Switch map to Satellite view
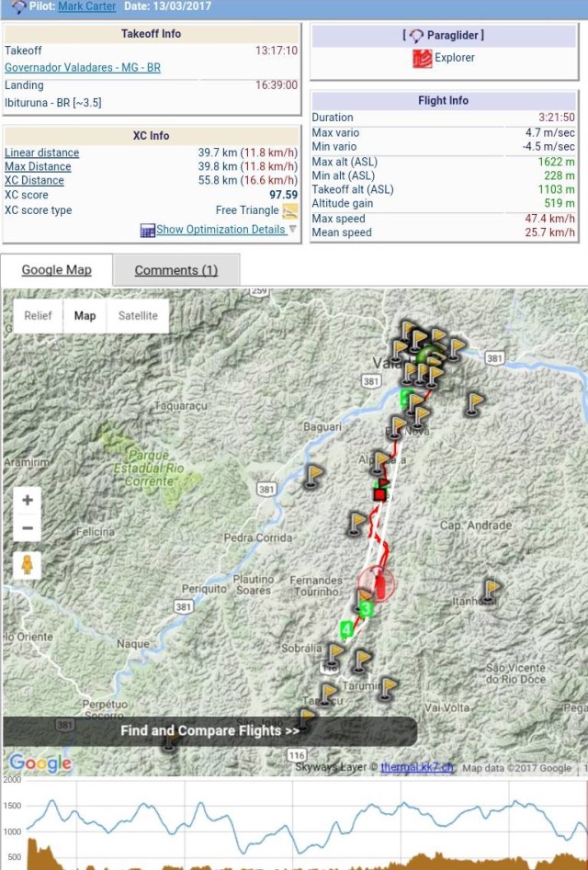 point(138,315)
